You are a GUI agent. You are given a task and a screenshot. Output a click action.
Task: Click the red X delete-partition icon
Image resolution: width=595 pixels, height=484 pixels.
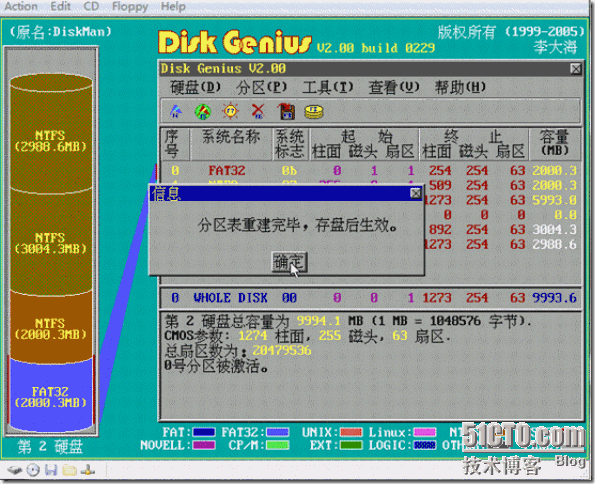click(258, 112)
